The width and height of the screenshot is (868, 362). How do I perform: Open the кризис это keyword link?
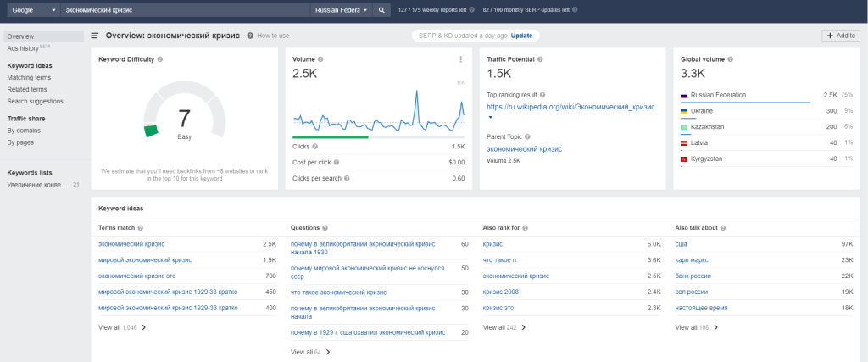(x=498, y=308)
